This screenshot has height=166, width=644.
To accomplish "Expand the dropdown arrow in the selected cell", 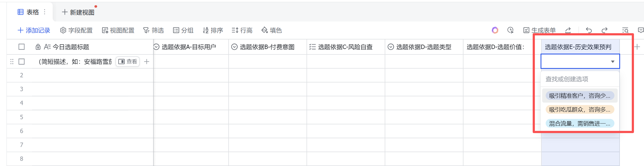I will coord(613,62).
